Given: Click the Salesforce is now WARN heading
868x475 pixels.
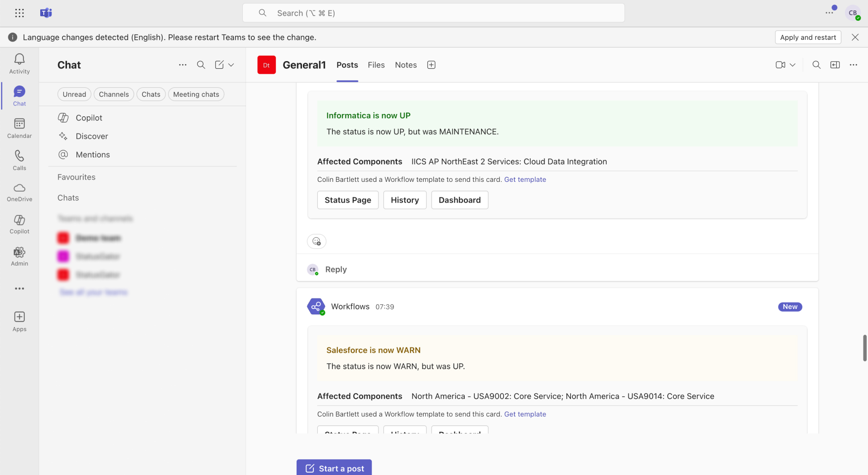Looking at the screenshot, I should (x=373, y=350).
